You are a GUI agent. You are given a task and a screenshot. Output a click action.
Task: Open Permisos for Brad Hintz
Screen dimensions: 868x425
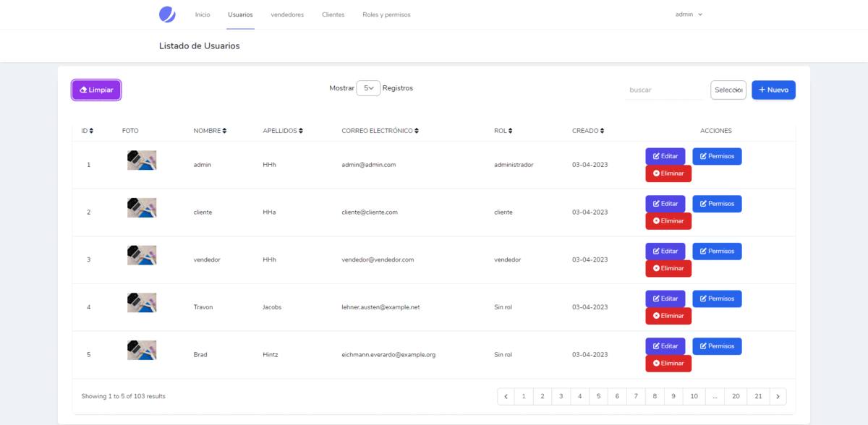pyautogui.click(x=717, y=346)
